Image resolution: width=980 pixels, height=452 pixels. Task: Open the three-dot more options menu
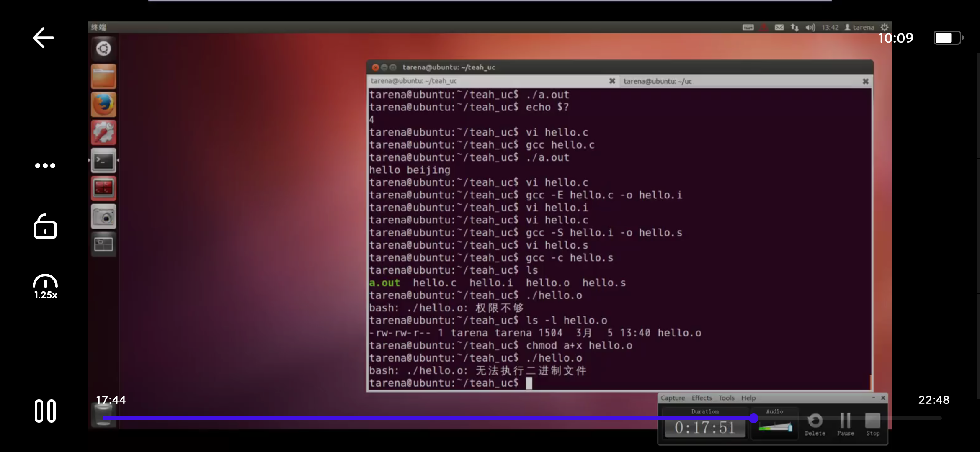(45, 166)
